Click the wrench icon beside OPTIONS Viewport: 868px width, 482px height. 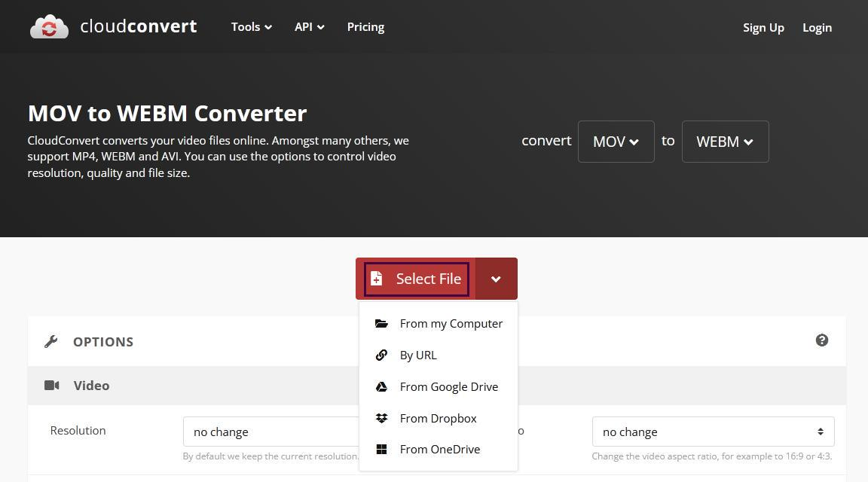[50, 340]
